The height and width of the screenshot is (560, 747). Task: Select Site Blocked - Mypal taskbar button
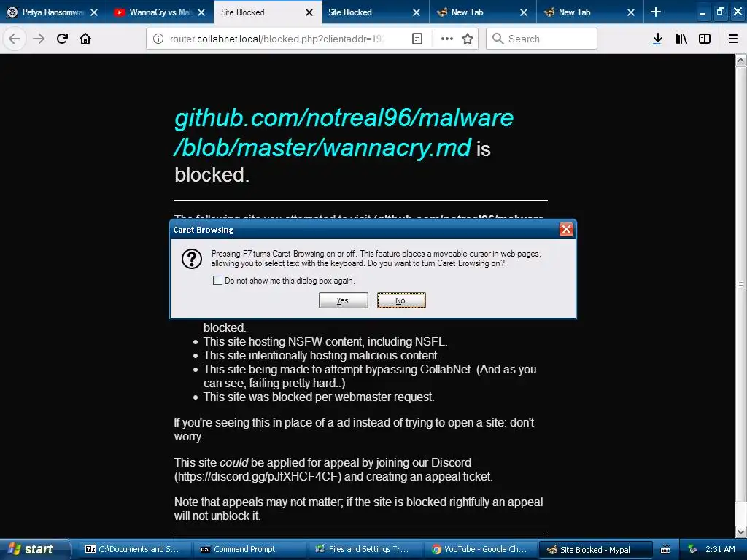point(595,549)
